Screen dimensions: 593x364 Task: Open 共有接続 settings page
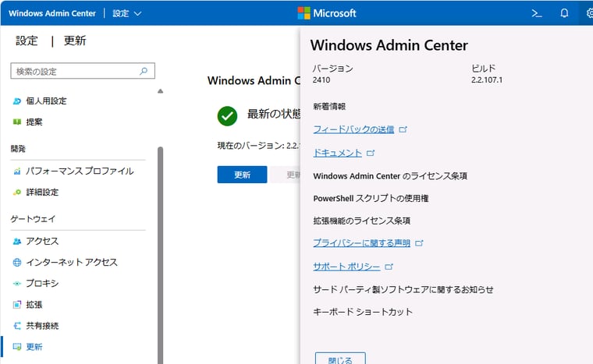tap(42, 326)
